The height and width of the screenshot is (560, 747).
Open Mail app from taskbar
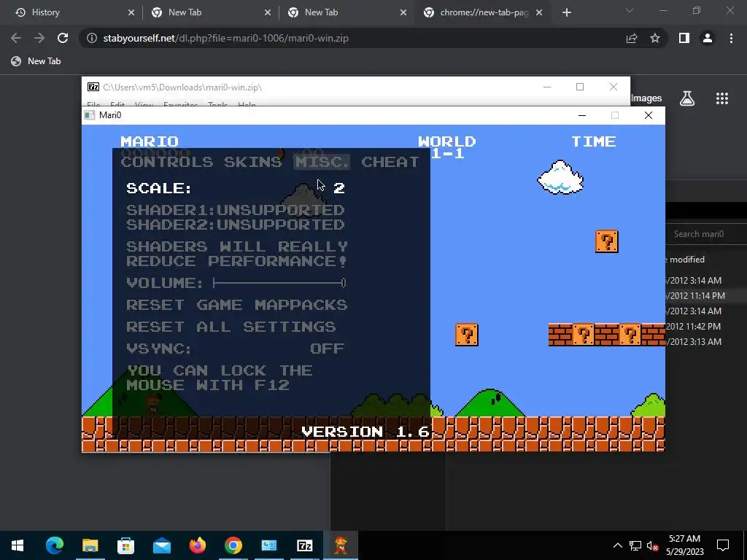point(161,545)
